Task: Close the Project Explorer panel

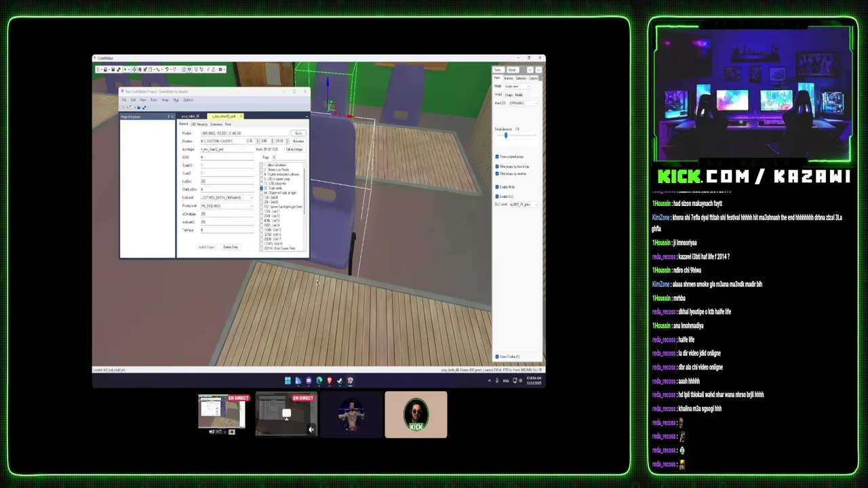Action: tap(172, 117)
